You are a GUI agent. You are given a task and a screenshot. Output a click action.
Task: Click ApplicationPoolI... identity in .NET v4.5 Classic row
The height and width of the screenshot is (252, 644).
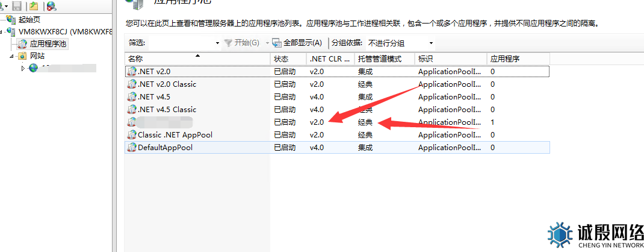click(x=450, y=110)
